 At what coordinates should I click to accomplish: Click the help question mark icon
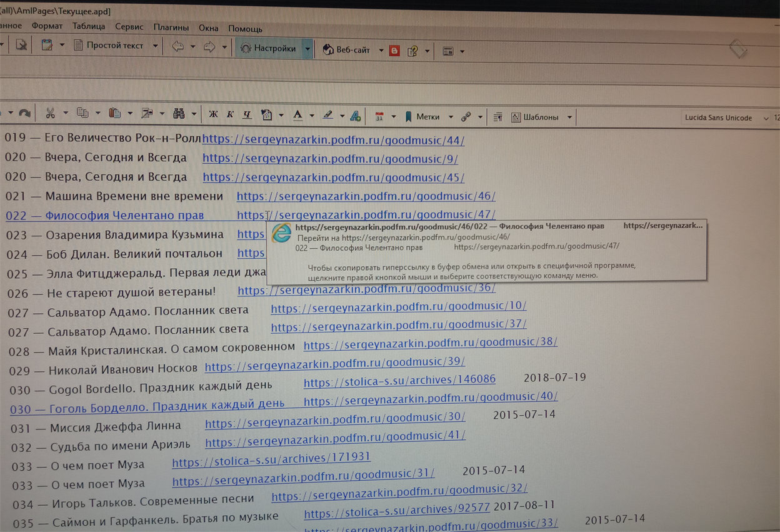pyautogui.click(x=412, y=51)
